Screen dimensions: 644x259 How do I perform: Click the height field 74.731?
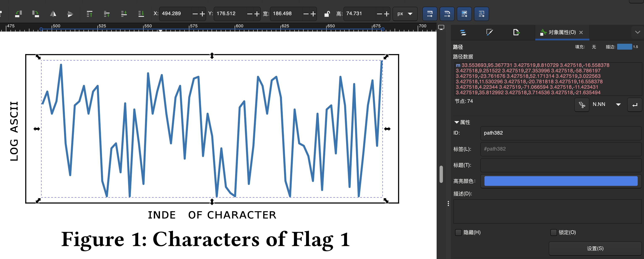360,13
